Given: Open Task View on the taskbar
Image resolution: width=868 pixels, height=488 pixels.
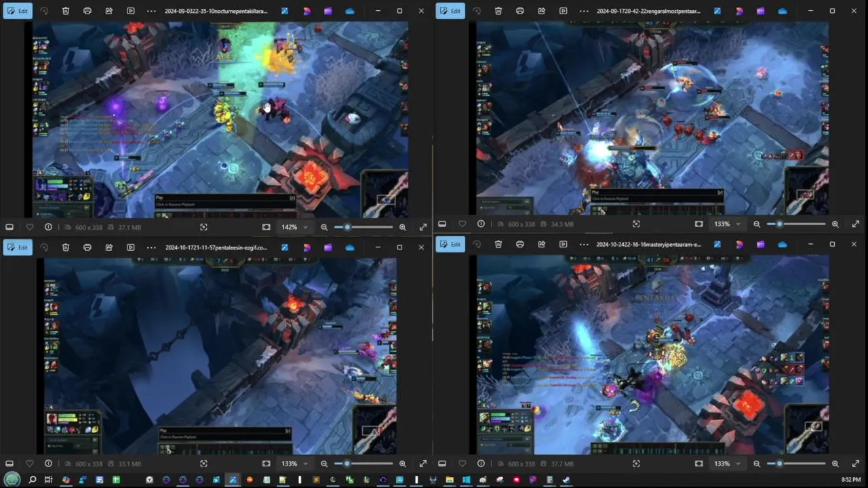Looking at the screenshot, I should pos(48,480).
